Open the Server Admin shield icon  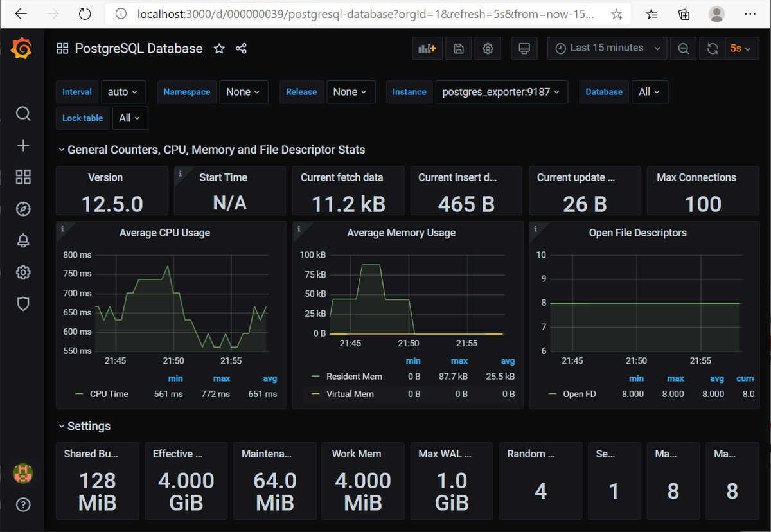coord(23,304)
